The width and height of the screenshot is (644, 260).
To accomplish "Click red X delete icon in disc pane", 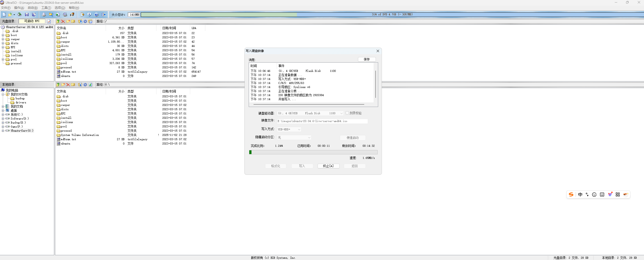I will (63, 21).
